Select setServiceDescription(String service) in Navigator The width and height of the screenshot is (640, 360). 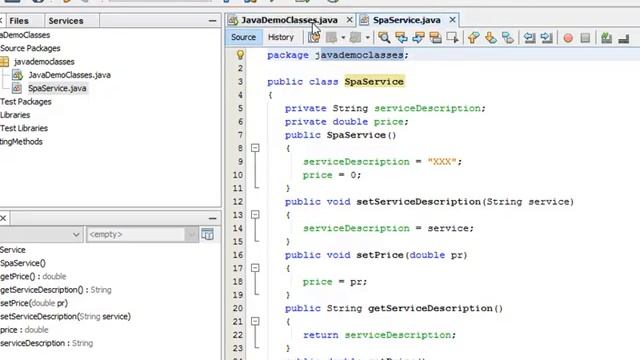coord(65,316)
